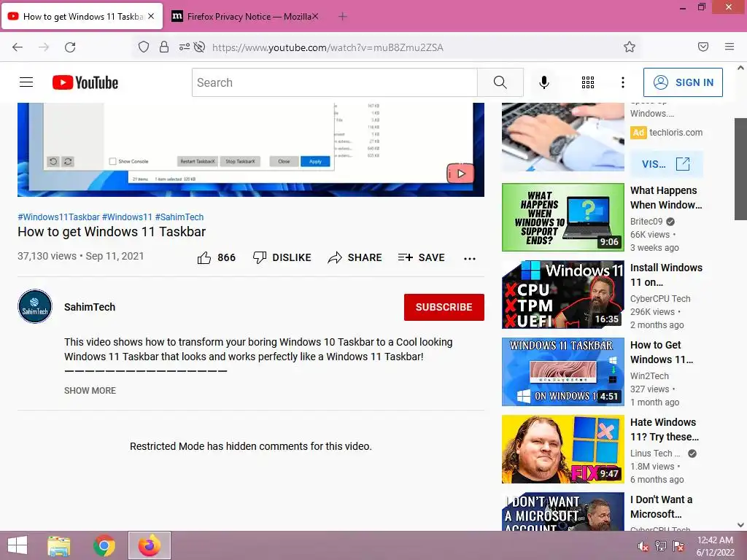The height and width of the screenshot is (560, 747).
Task: Open a new browser tab
Action: point(343,17)
